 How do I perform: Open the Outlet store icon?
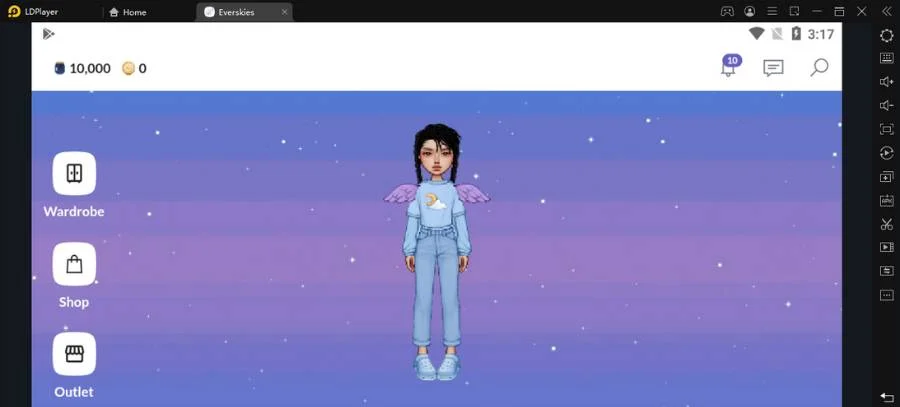click(74, 354)
